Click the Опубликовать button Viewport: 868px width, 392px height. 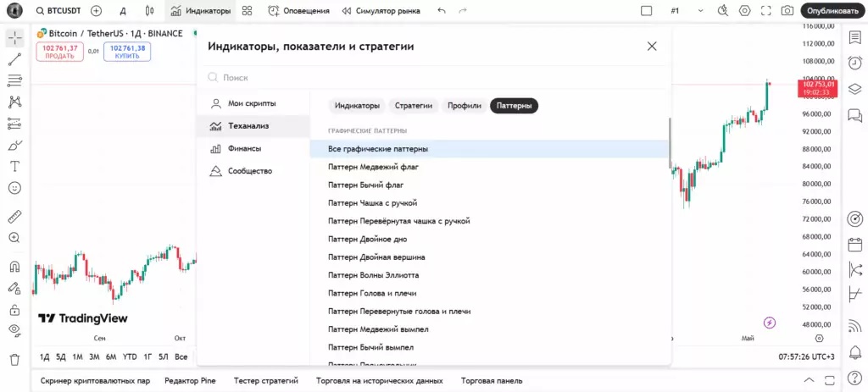pos(832,10)
